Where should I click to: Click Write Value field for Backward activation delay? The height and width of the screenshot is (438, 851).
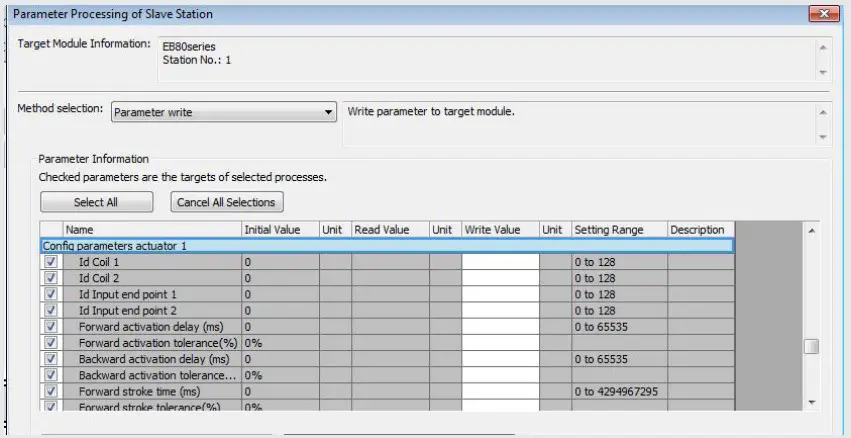tap(500, 359)
